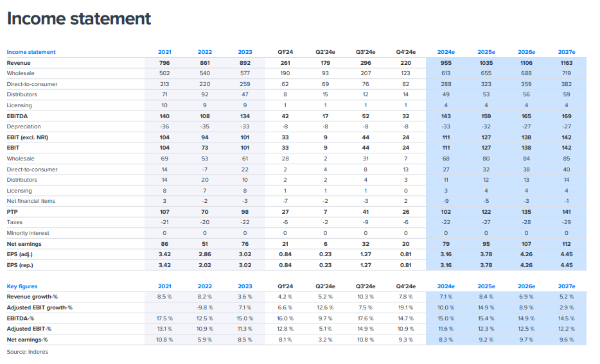Select the "EPS (adj.)" row label

(21, 254)
